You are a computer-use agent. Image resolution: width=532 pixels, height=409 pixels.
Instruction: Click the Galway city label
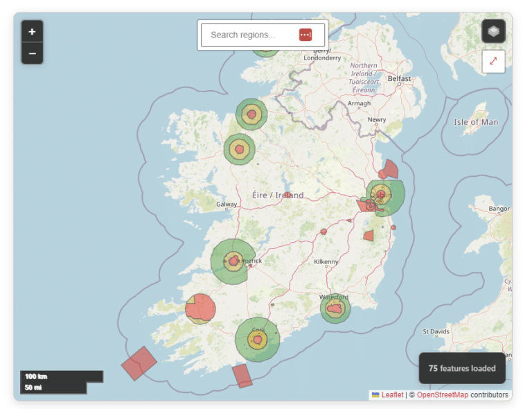[227, 204]
